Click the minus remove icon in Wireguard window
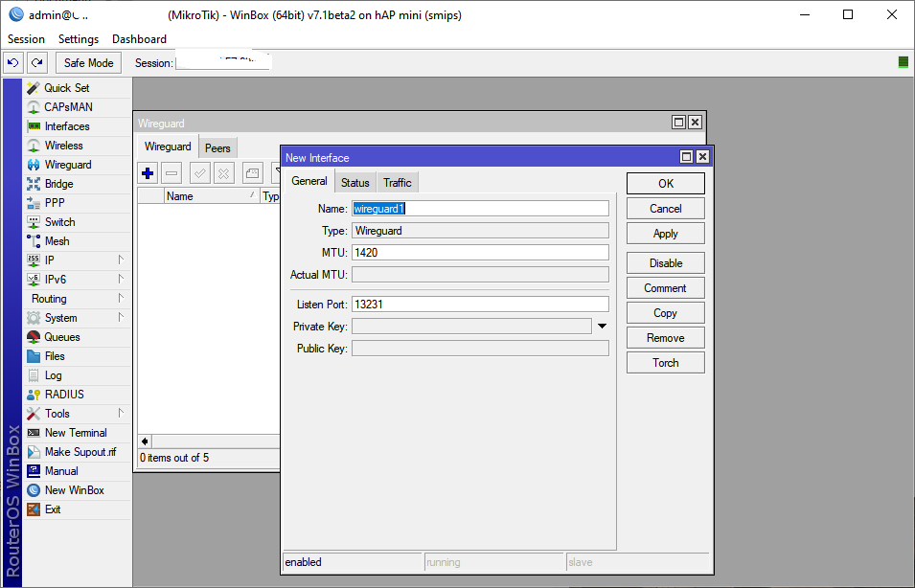The height and width of the screenshot is (588, 915). point(172,173)
